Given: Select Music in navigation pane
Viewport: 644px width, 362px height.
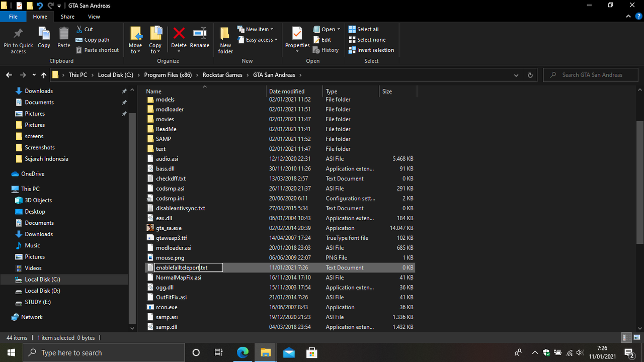Looking at the screenshot, I should [32, 245].
